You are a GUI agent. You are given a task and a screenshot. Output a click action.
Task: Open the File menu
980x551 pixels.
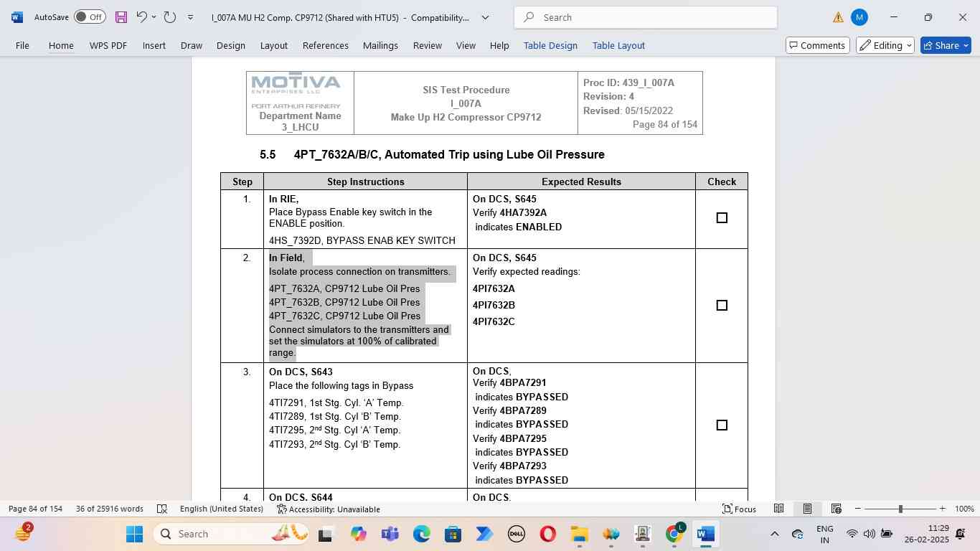pos(22,45)
